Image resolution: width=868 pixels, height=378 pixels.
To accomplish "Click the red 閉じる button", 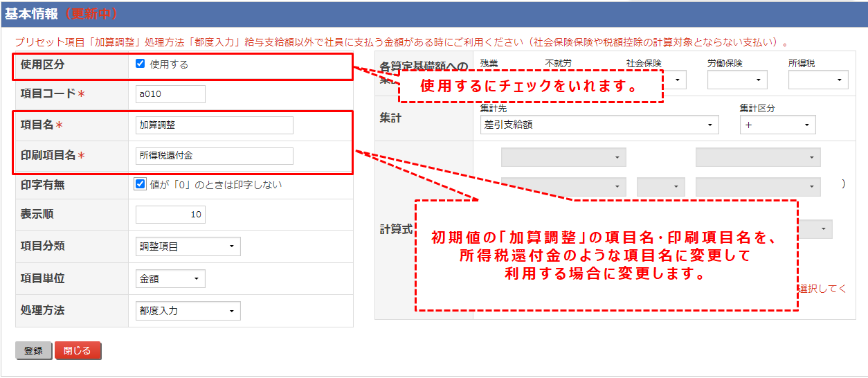I will click(x=78, y=351).
